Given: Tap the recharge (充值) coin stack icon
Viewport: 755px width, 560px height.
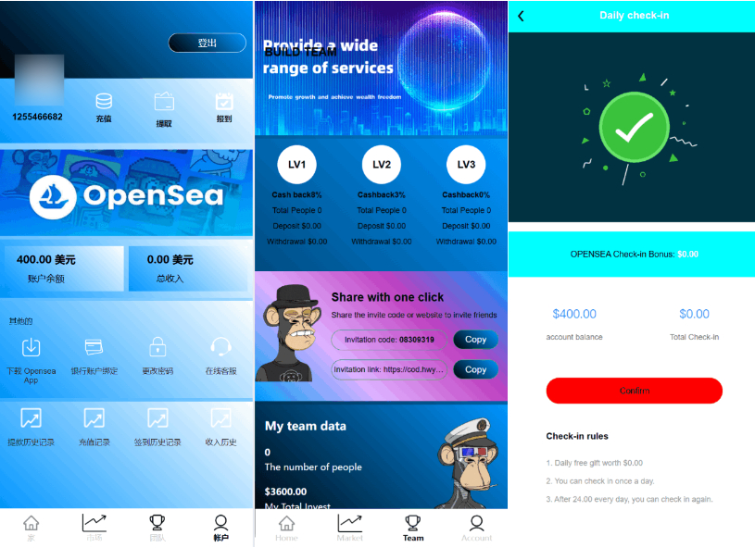Looking at the screenshot, I should [x=104, y=102].
